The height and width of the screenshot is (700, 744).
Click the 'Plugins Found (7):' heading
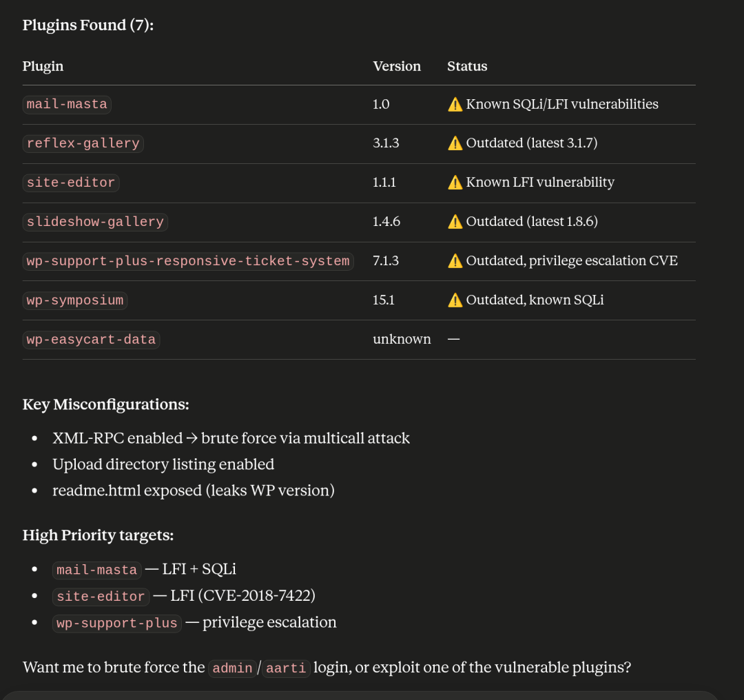[x=88, y=25]
